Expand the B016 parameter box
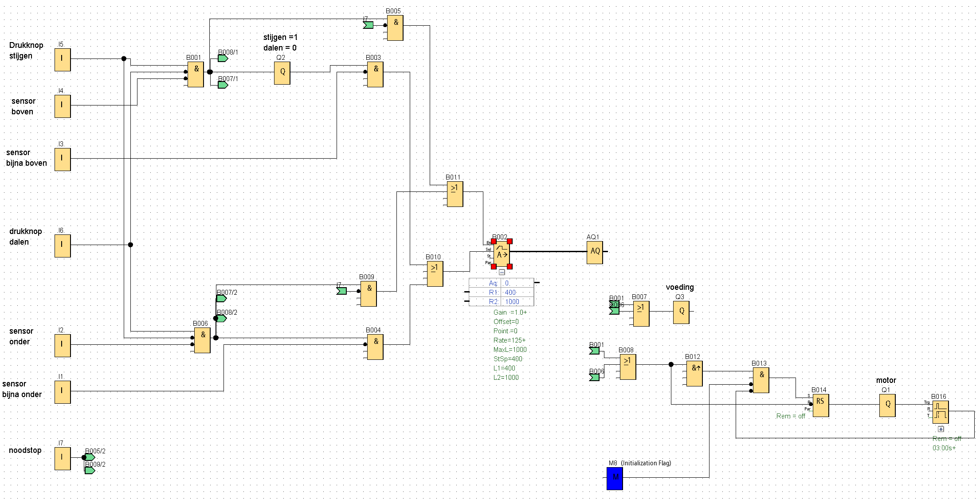This screenshot has height=503, width=980. (941, 429)
